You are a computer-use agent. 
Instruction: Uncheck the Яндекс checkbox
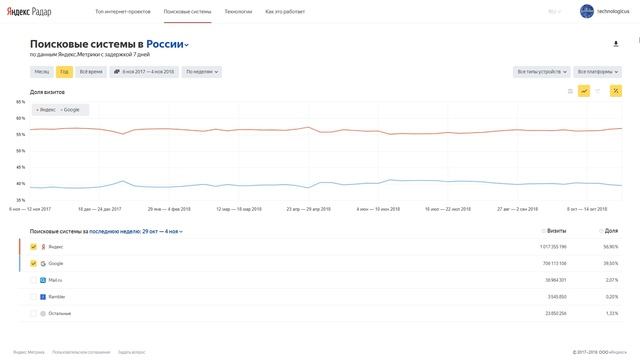[33, 247]
